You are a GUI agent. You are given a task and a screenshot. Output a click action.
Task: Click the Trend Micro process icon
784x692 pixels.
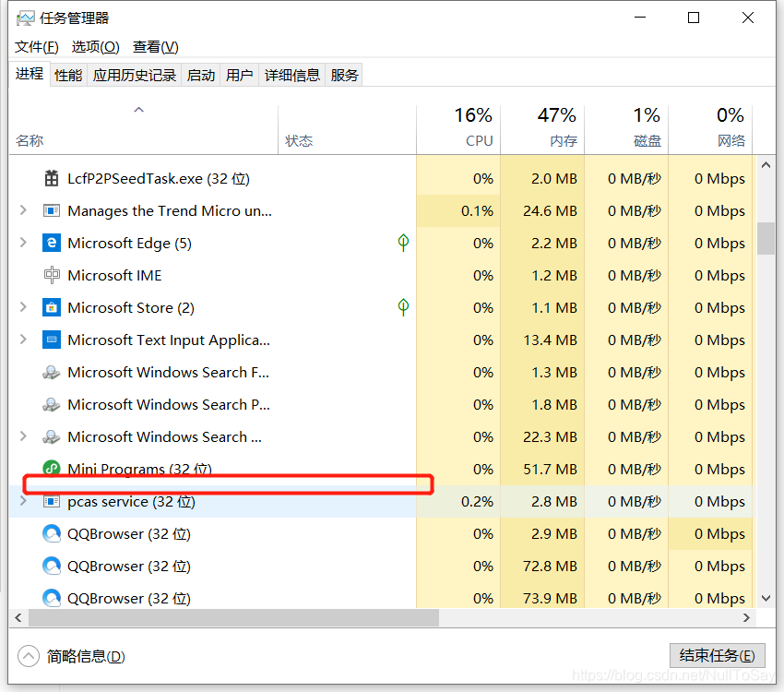point(52,210)
